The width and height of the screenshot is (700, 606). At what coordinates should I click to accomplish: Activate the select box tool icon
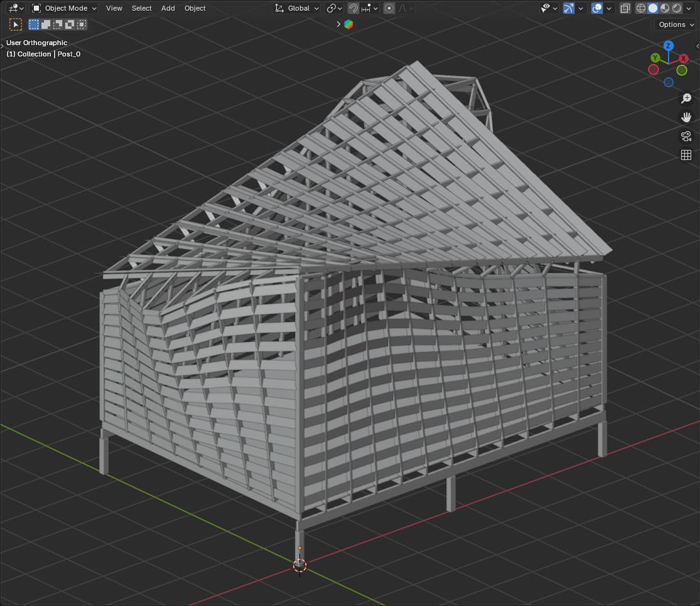click(16, 24)
